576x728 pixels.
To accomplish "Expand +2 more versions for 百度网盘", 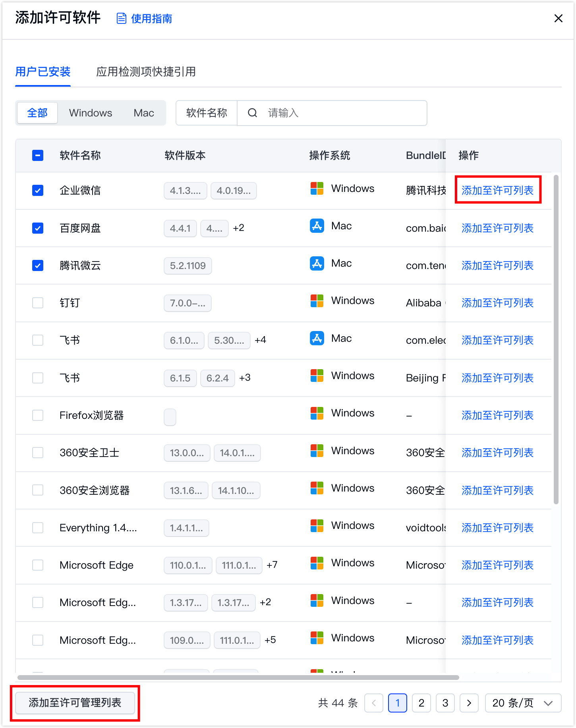I will click(x=239, y=228).
